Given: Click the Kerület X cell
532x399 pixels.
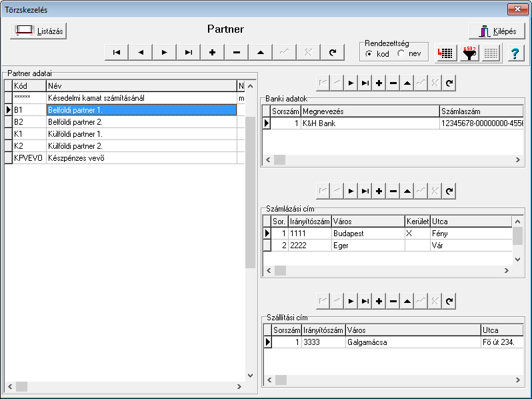Looking at the screenshot, I should click(417, 234).
